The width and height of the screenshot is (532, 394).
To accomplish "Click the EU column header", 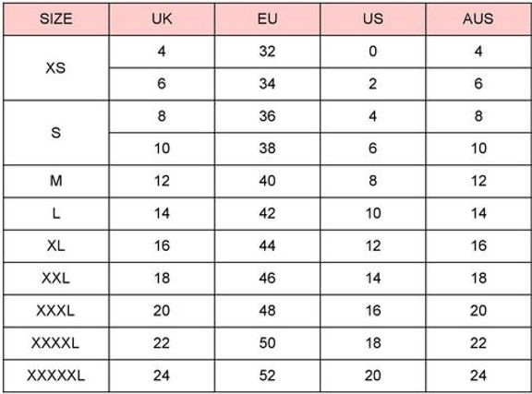I will pos(267,19).
